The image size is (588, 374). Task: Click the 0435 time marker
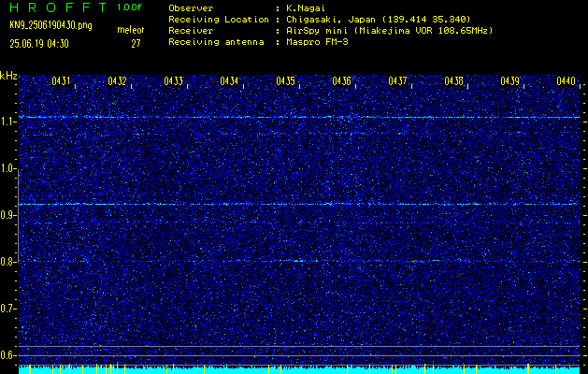286,80
